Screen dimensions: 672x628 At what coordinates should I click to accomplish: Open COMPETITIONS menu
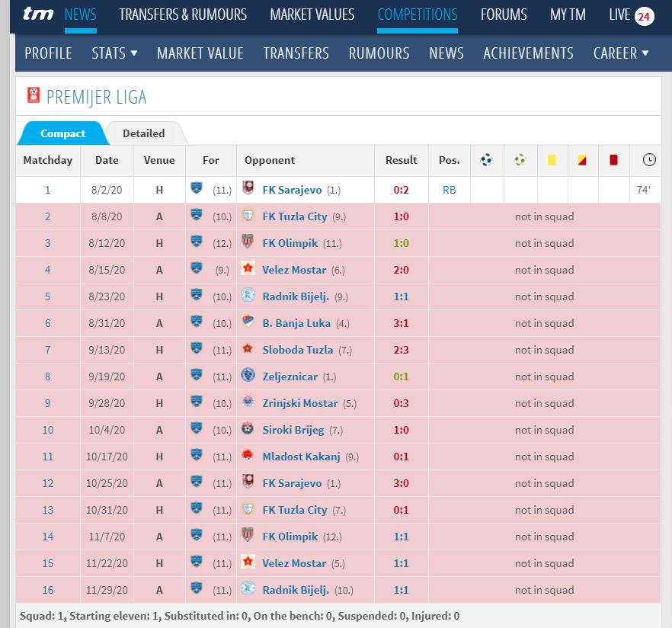tap(418, 14)
